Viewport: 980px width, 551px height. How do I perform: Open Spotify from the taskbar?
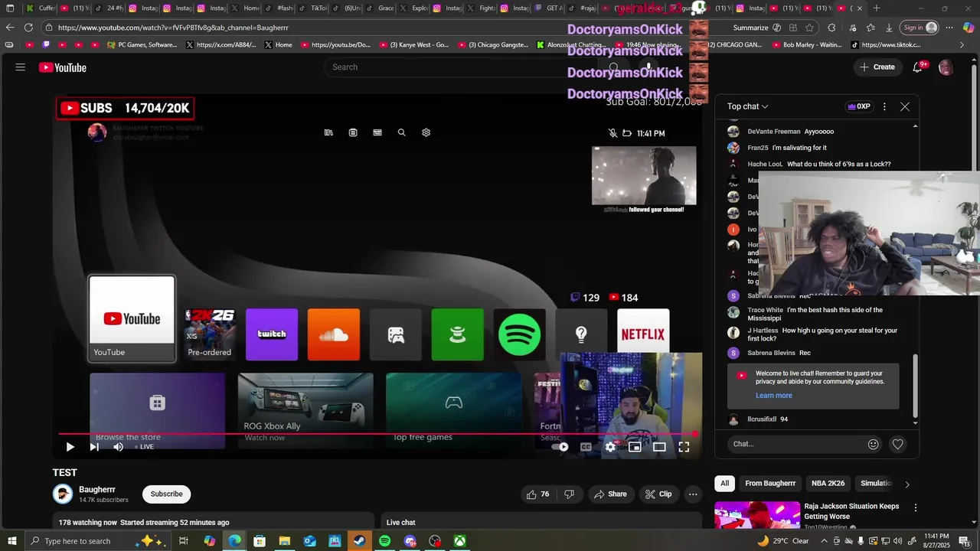384,541
